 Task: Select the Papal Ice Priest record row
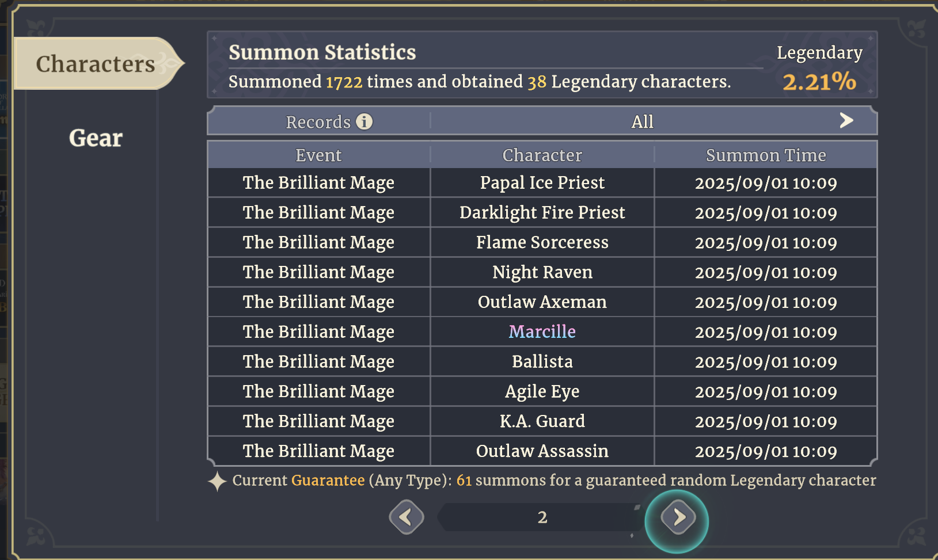coord(542,183)
